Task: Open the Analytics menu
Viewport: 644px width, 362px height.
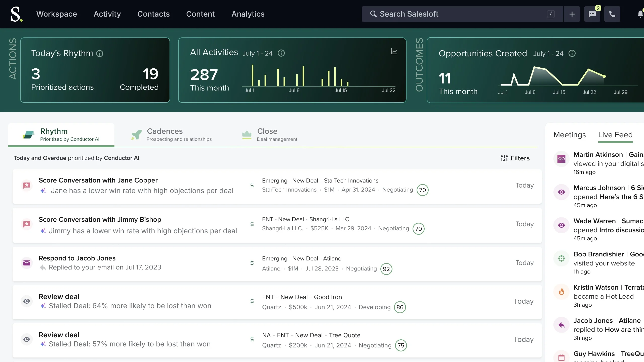Action: pyautogui.click(x=248, y=14)
